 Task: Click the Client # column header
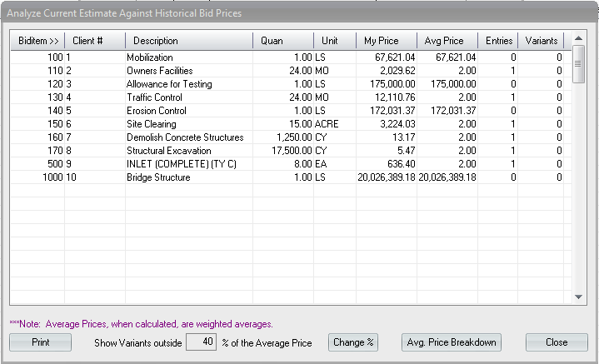pyautogui.click(x=95, y=41)
